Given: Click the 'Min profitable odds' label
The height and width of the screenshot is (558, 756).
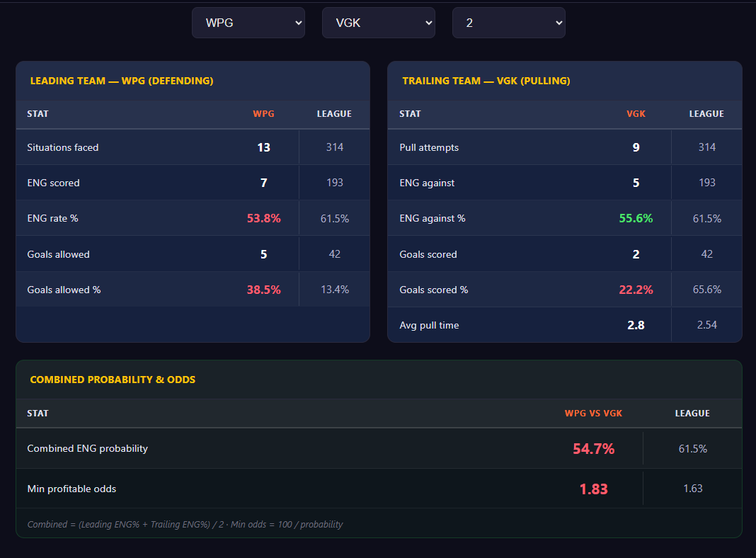Looking at the screenshot, I should [x=71, y=489].
